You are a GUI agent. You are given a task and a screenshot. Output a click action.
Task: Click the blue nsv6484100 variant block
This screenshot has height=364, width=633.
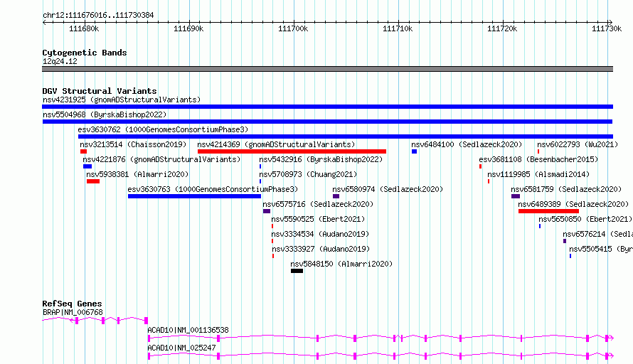click(x=414, y=151)
